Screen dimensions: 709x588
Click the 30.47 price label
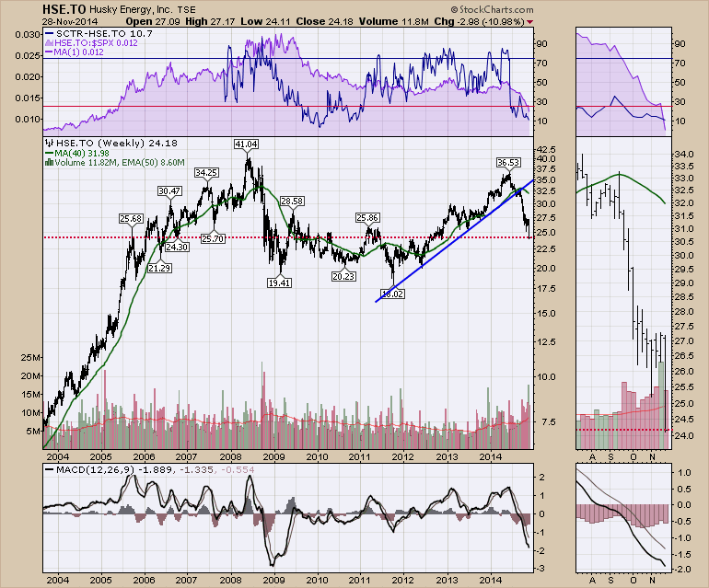pyautogui.click(x=169, y=191)
